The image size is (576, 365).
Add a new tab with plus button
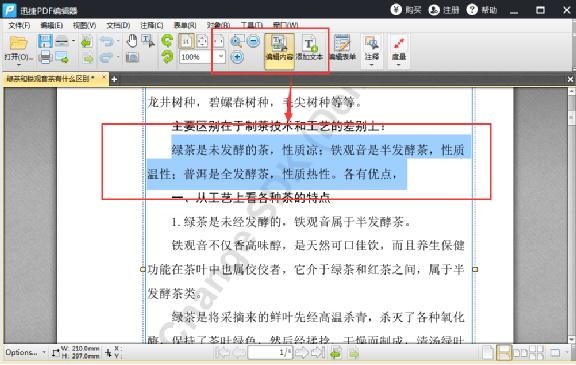click(114, 79)
